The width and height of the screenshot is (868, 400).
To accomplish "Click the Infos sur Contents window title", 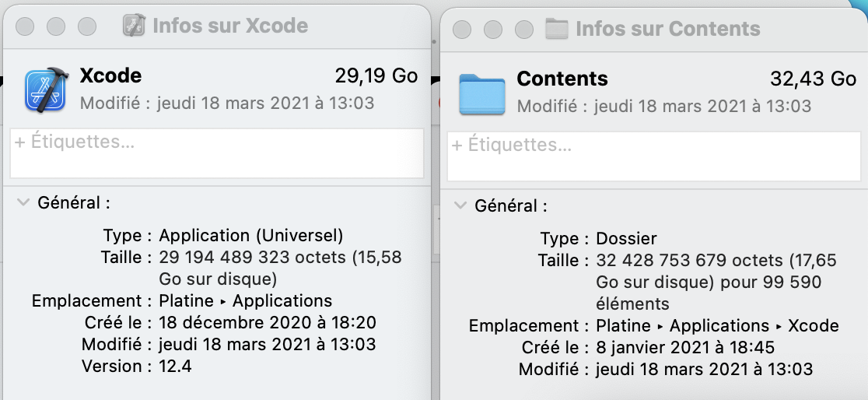I will coord(667,29).
